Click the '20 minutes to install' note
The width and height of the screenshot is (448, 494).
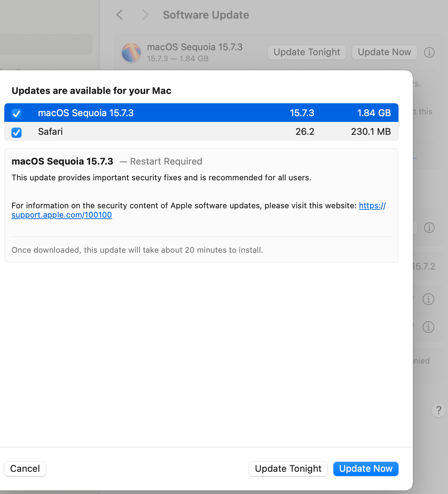137,250
